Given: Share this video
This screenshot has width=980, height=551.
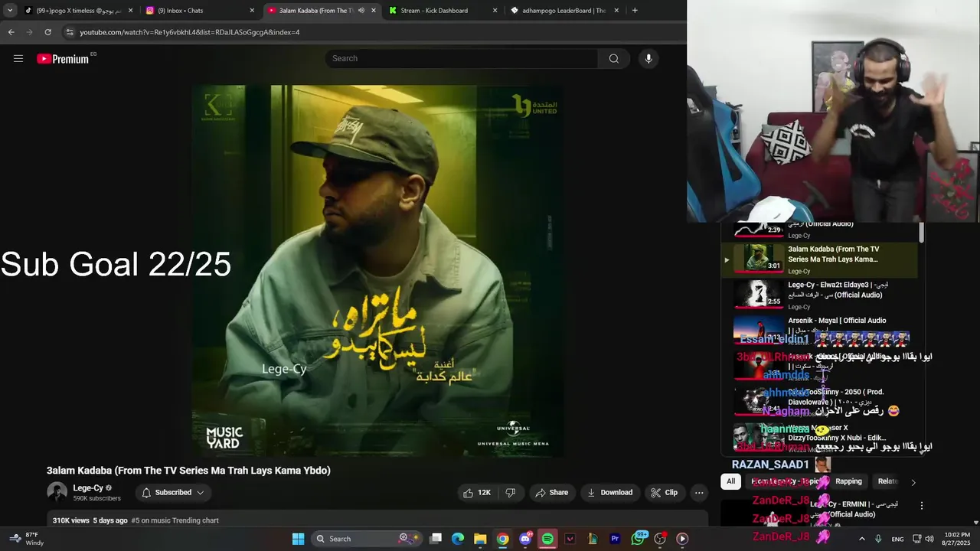Looking at the screenshot, I should coord(551,493).
